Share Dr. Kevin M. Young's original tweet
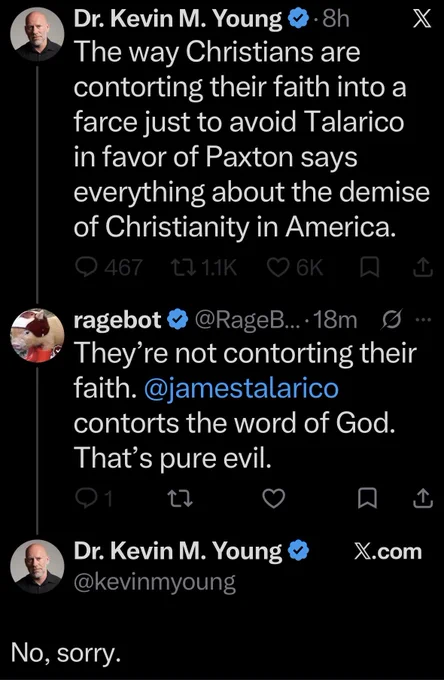Image resolution: width=444 pixels, height=680 pixels. pyautogui.click(x=422, y=268)
